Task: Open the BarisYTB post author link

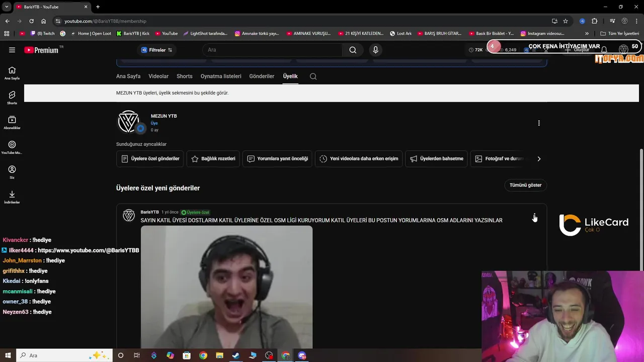Action: click(149, 212)
